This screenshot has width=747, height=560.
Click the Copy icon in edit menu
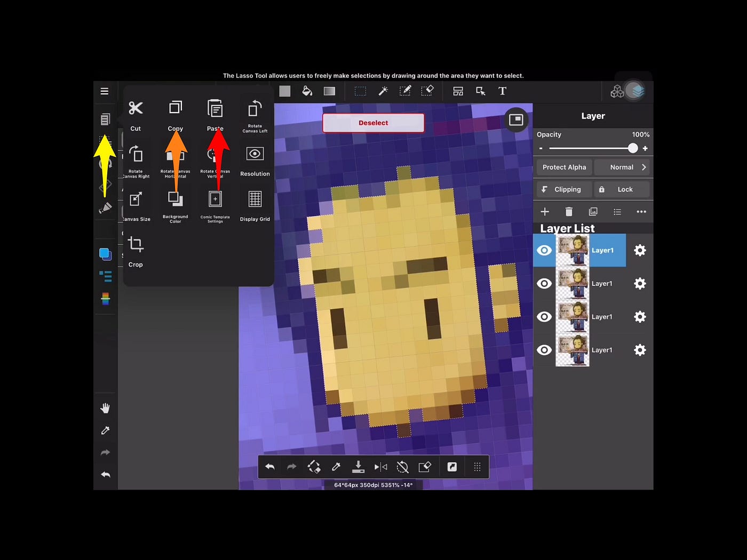[x=176, y=107]
